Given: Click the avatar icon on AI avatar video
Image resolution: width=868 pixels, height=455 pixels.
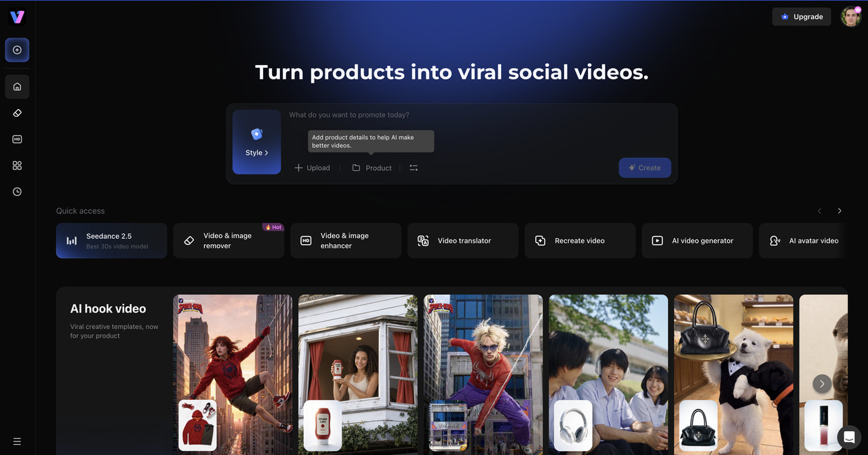Looking at the screenshot, I should click(774, 241).
